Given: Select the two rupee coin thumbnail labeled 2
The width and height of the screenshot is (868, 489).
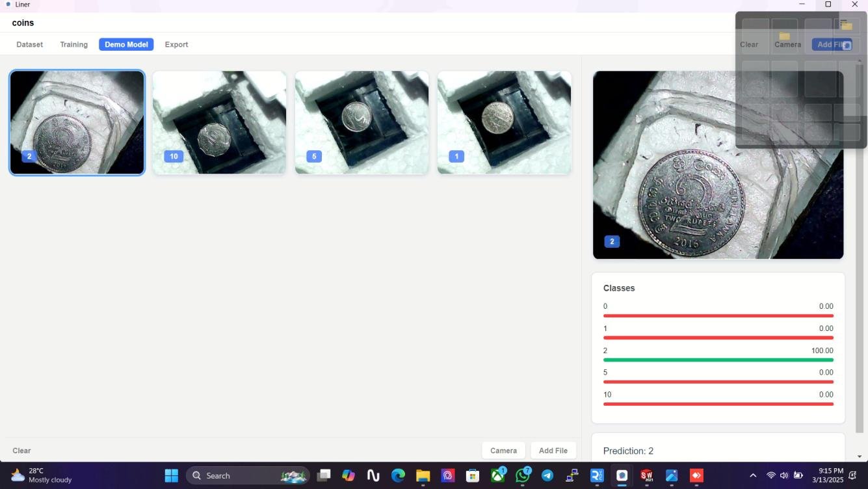Looking at the screenshot, I should point(77,122).
